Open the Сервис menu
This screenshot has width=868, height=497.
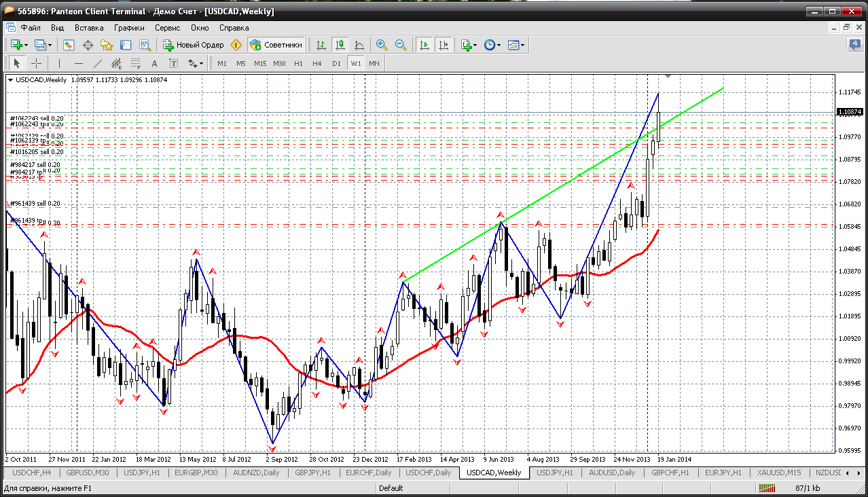167,28
